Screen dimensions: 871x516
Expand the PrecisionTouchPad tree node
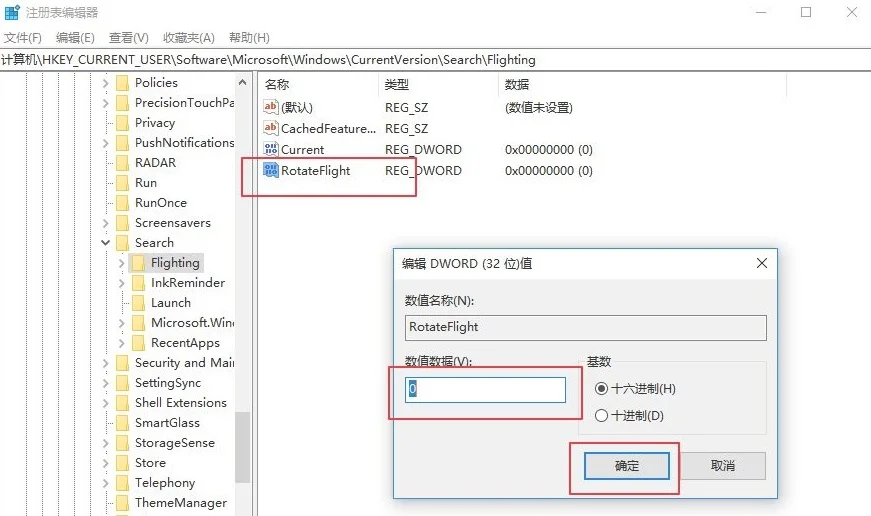tap(106, 103)
